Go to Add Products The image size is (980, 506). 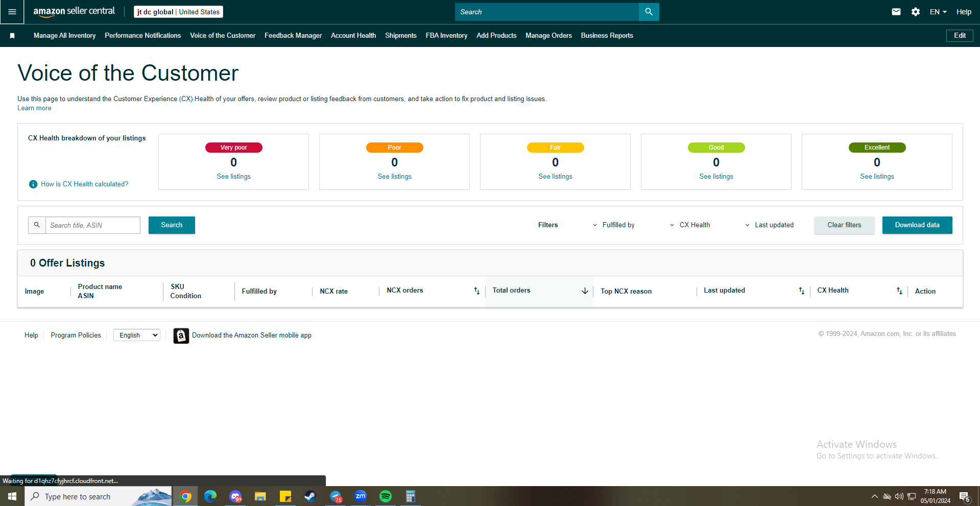496,36
